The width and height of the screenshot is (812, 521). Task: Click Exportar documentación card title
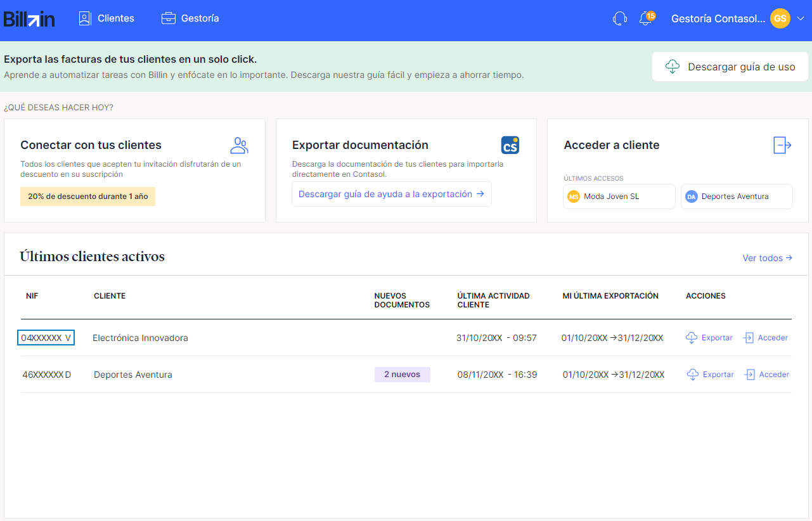tap(360, 145)
